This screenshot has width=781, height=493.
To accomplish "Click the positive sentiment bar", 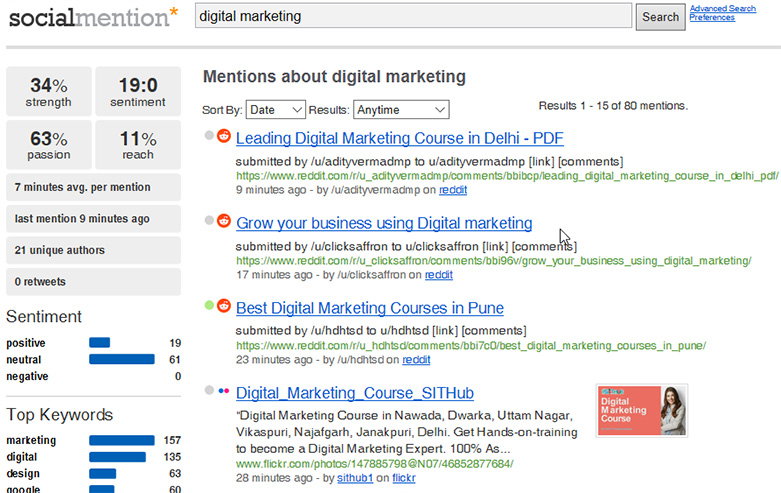I will click(100, 343).
